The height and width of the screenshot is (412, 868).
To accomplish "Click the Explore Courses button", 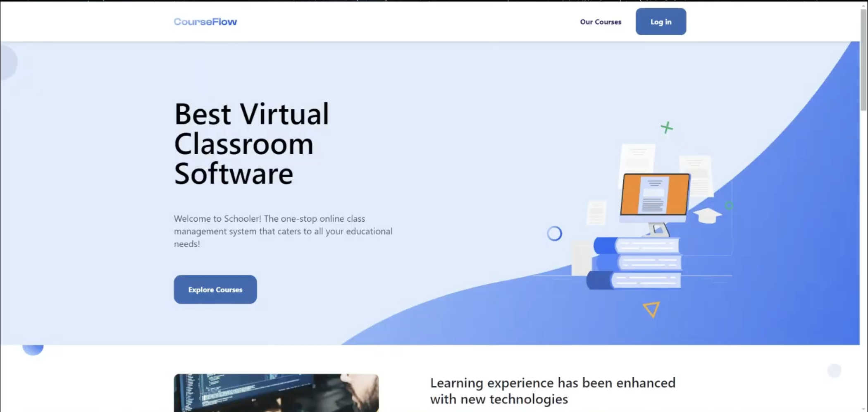I will 215,289.
